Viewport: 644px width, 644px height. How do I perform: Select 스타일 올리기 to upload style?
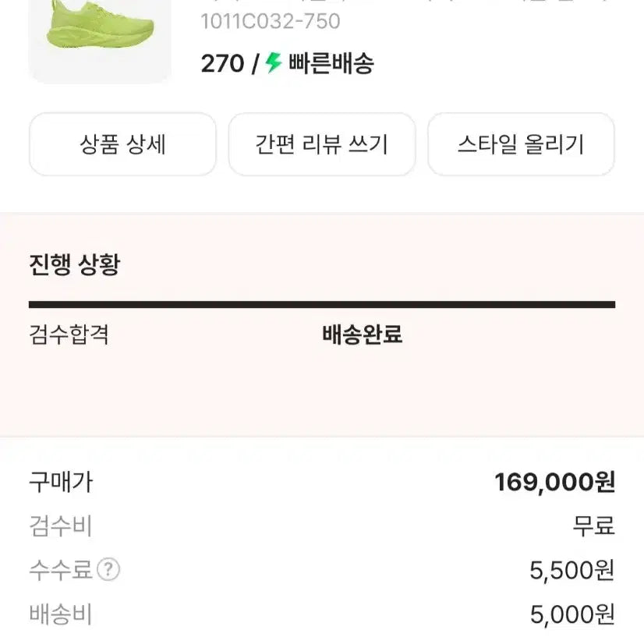pyautogui.click(x=520, y=145)
